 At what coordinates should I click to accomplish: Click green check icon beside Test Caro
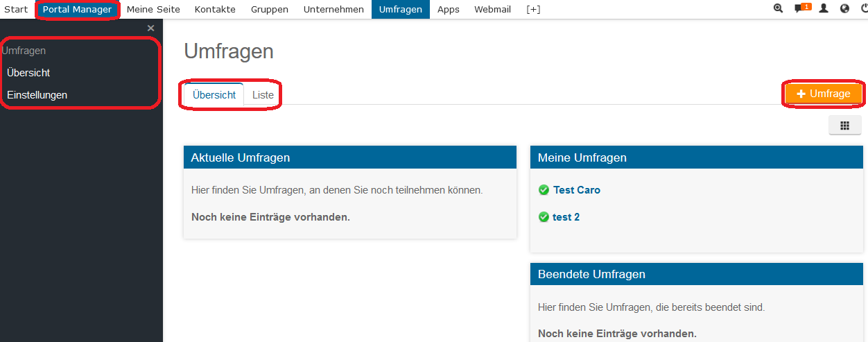click(x=544, y=190)
